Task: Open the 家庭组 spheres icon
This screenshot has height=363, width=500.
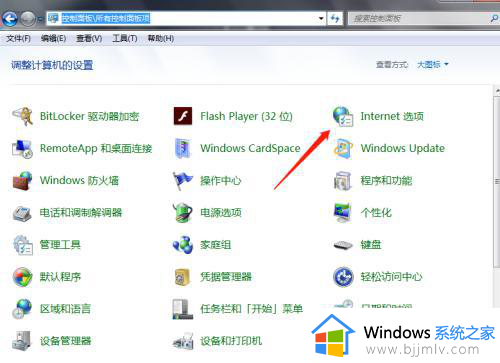Action: tap(183, 245)
